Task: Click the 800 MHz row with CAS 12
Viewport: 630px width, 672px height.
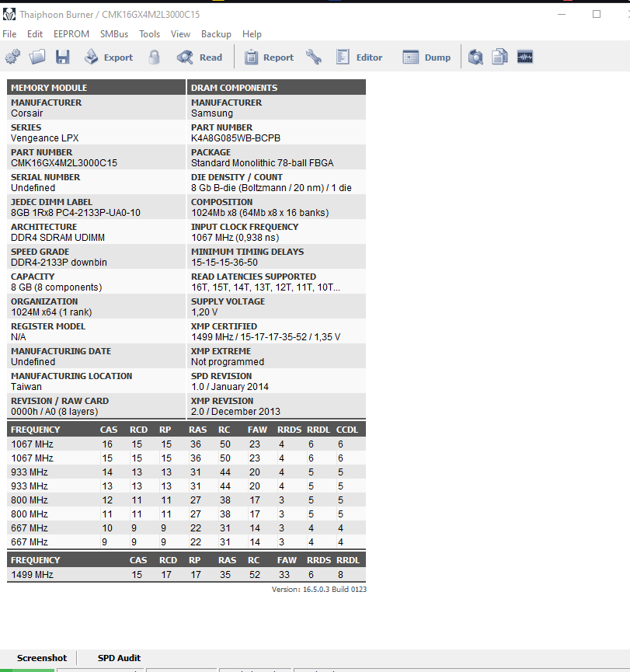Action: coord(186,500)
